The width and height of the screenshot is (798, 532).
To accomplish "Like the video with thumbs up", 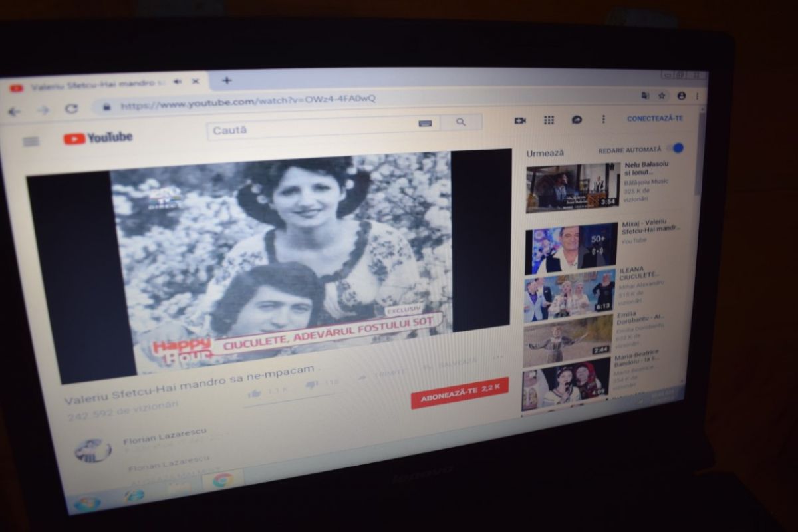I will point(254,393).
